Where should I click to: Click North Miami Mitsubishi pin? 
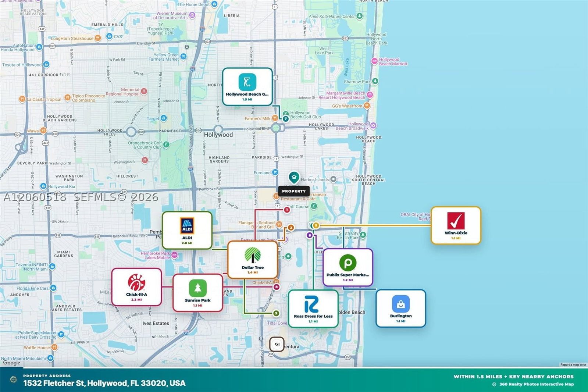[x=50, y=358]
